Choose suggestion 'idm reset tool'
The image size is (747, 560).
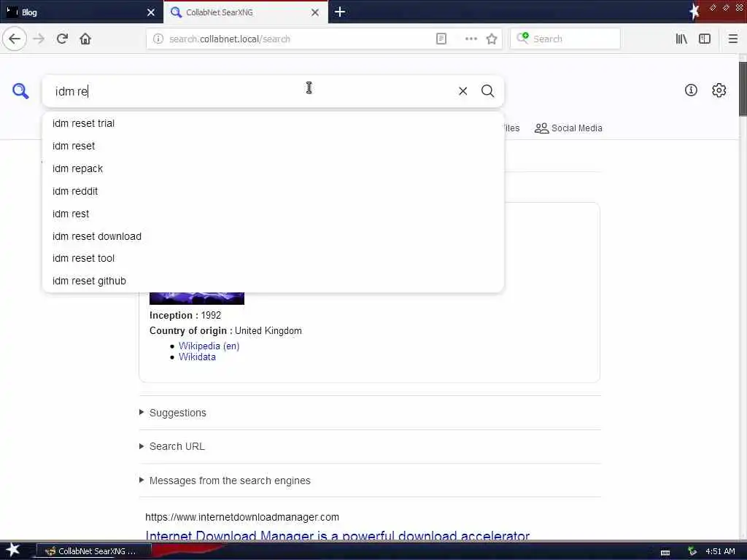(273, 258)
